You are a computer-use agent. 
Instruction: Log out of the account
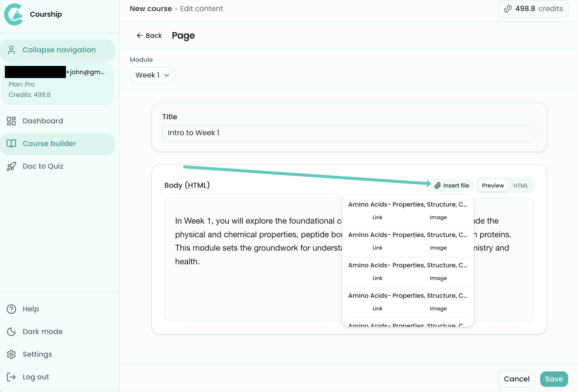57,377
